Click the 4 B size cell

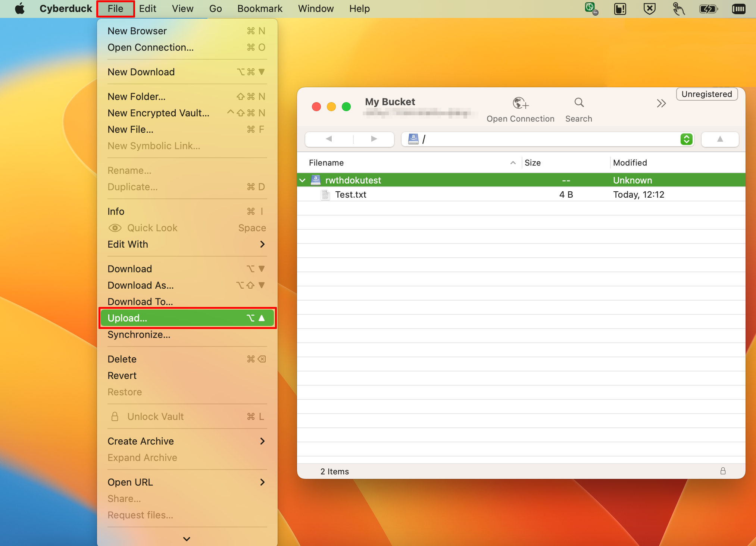point(566,195)
